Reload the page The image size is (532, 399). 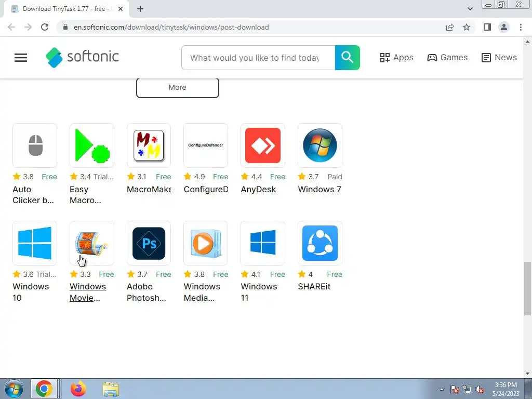[x=45, y=27]
